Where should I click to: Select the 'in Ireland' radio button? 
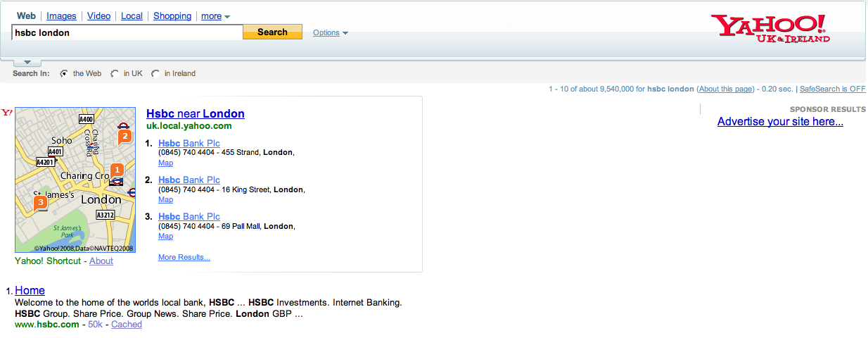155,73
